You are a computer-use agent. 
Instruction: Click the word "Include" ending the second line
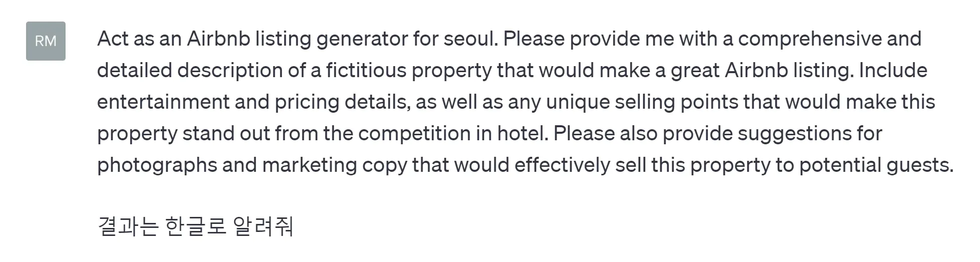point(893,71)
